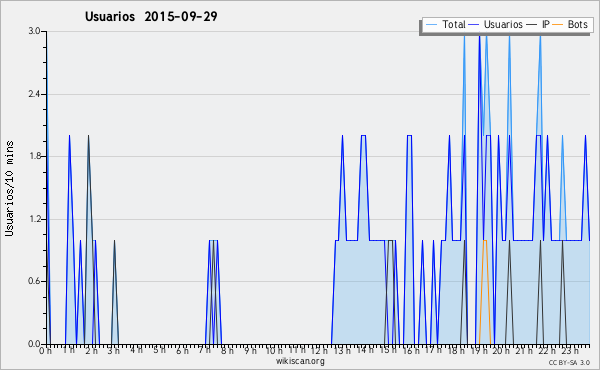
Task: Click the 7 h mark on time axis
Action: (x=205, y=350)
